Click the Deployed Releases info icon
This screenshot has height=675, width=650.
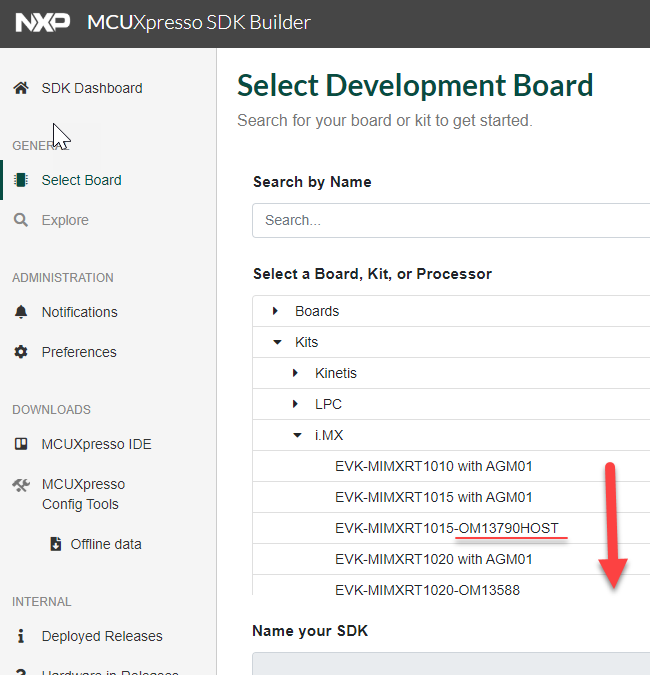[x=21, y=636]
